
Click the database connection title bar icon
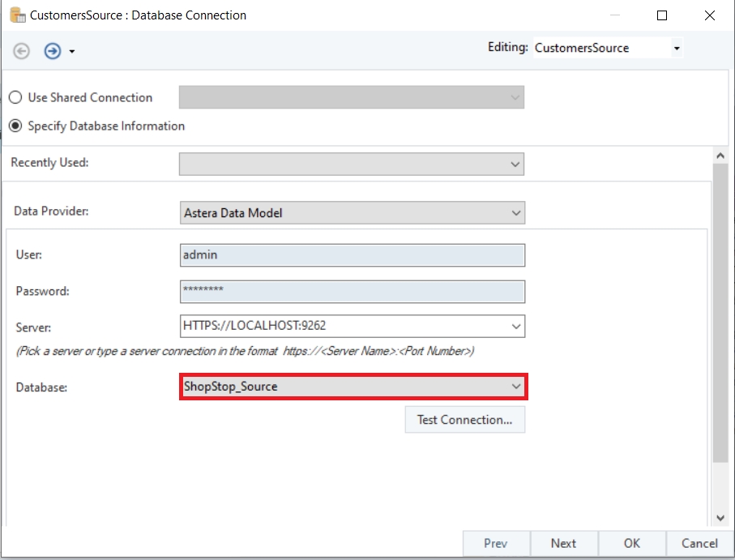(x=17, y=15)
